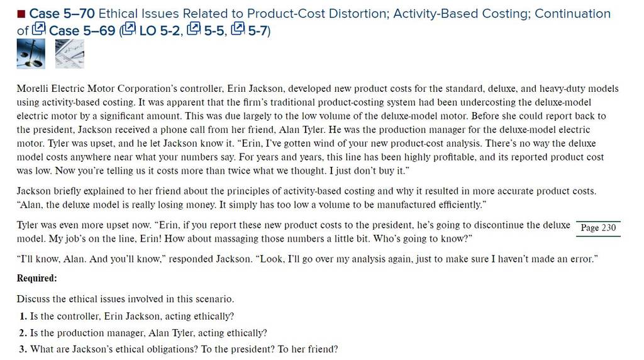Click the external link icon before 5-7

pos(238,29)
